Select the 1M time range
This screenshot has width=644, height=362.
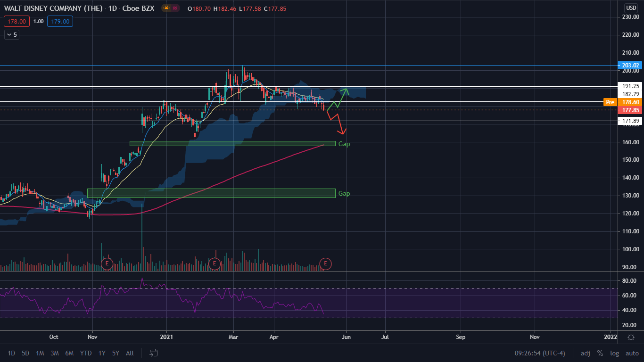point(40,353)
